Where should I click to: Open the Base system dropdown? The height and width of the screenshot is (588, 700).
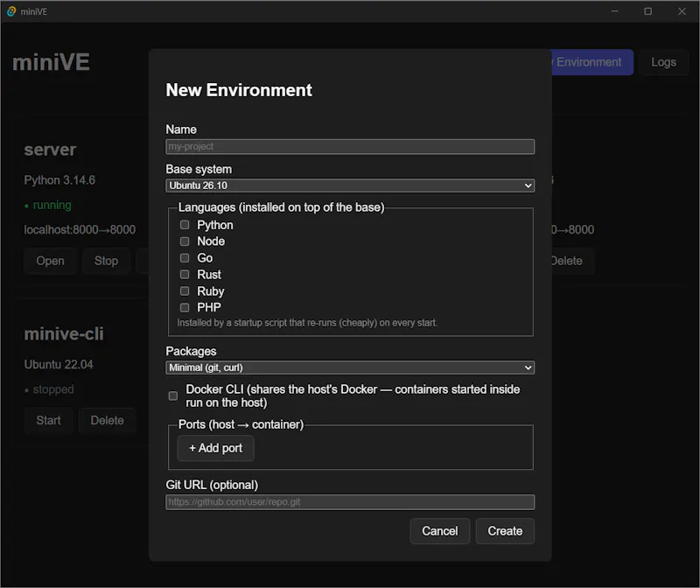[350, 185]
